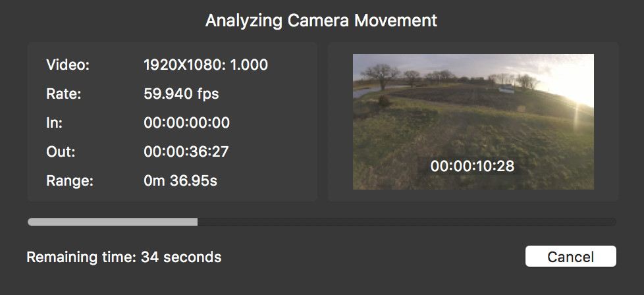Select the 0m 36.95s range value
This screenshot has height=295, width=644.
(180, 181)
